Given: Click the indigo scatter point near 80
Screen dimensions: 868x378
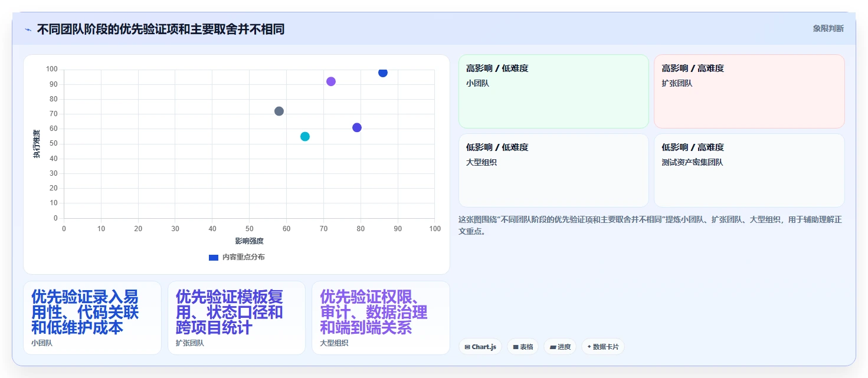Looking at the screenshot, I should (357, 127).
